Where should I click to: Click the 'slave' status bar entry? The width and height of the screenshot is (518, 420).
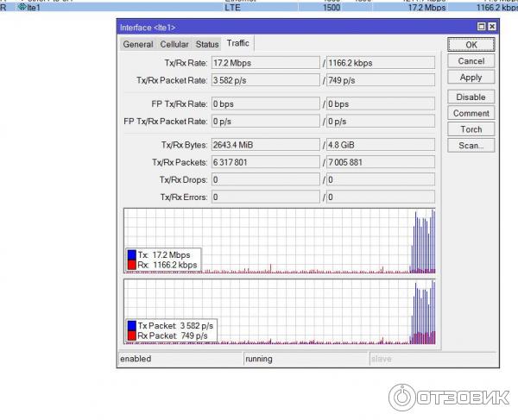433,359
